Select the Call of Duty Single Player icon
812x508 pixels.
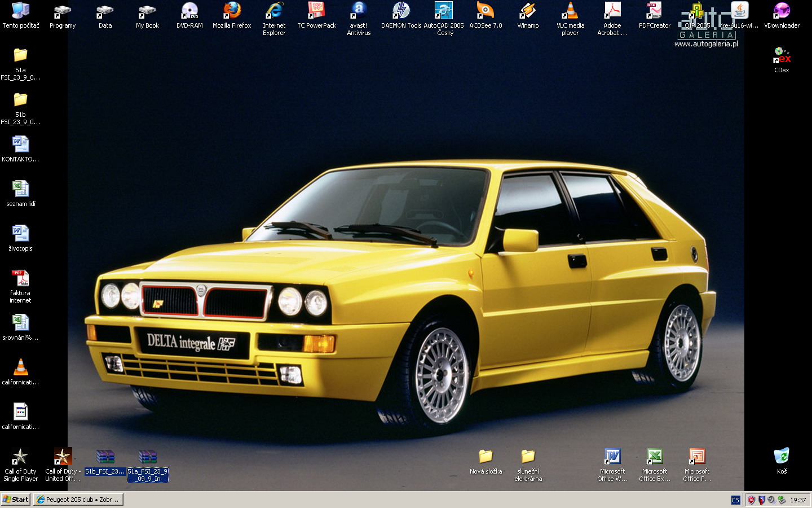[x=20, y=457]
